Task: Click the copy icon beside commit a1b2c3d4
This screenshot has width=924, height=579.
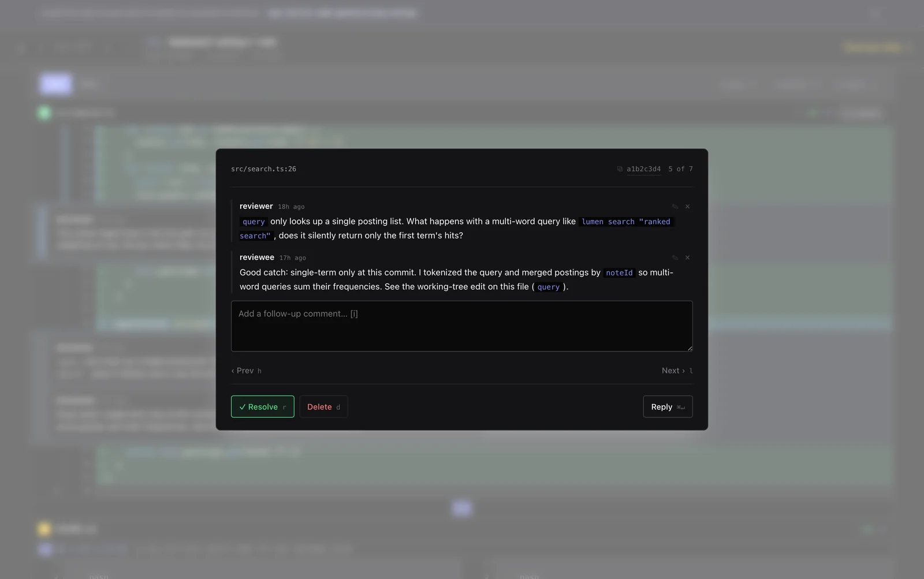Action: (620, 169)
